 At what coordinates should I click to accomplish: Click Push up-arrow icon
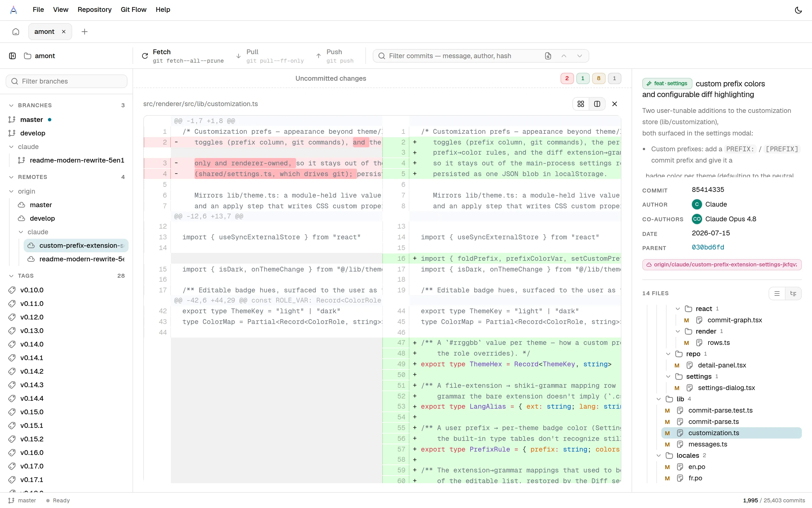319,56
